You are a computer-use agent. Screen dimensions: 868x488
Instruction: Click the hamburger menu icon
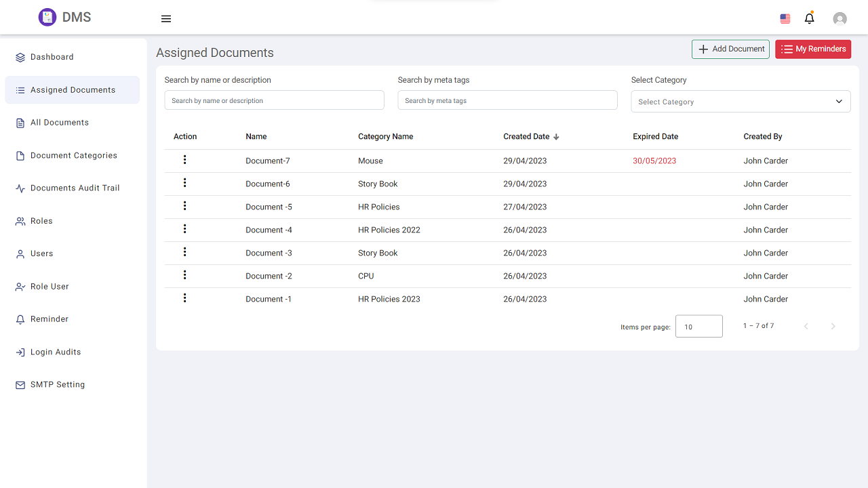(166, 19)
